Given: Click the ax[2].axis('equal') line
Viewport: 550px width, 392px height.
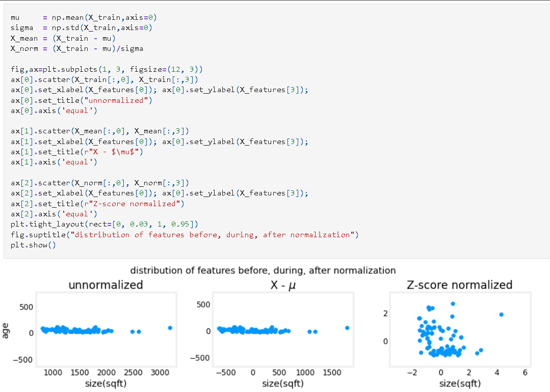Looking at the screenshot, I should (x=54, y=214).
